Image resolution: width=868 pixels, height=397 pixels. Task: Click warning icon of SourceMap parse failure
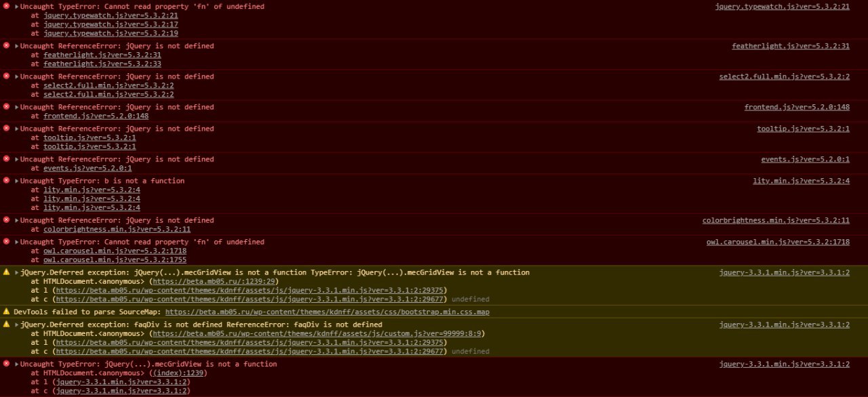(x=6, y=312)
